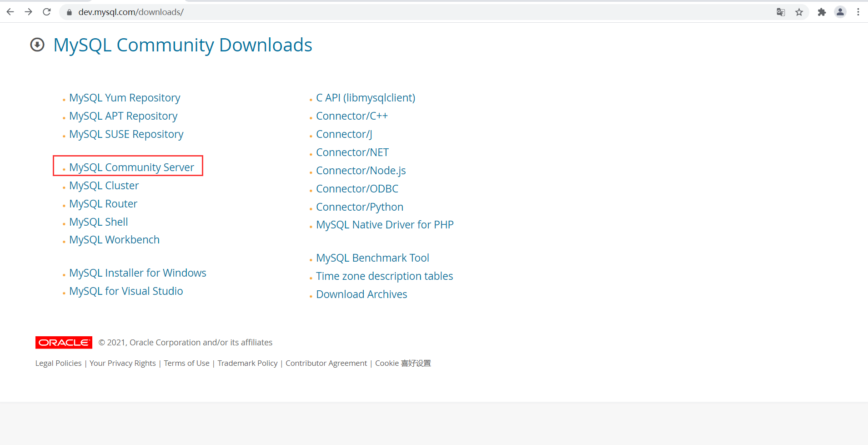Image resolution: width=868 pixels, height=445 pixels.
Task: Open Your Privacy Rights footer link
Action: coord(123,363)
